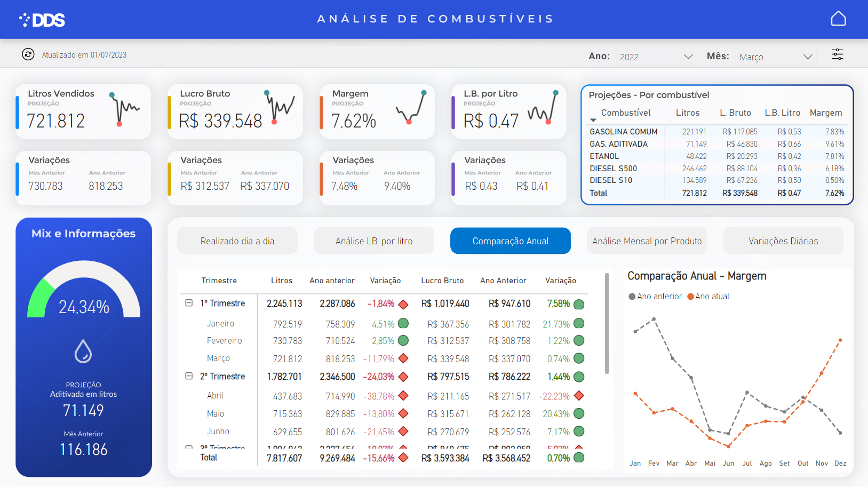Click the L.B. por Litro sparkline
868x487 pixels.
543,107
